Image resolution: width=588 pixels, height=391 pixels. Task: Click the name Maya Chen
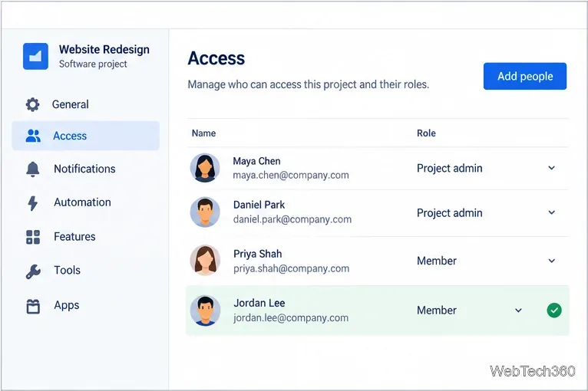[256, 161]
